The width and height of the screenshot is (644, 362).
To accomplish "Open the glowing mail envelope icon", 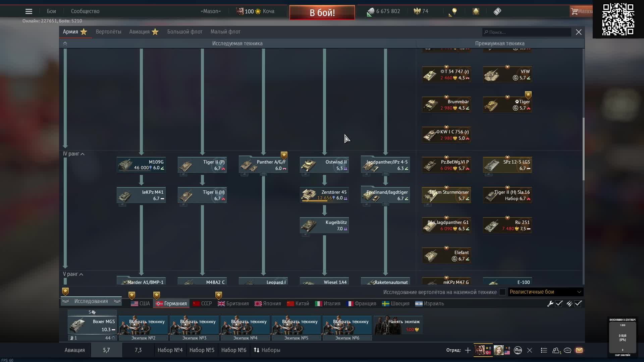I will [x=579, y=350].
